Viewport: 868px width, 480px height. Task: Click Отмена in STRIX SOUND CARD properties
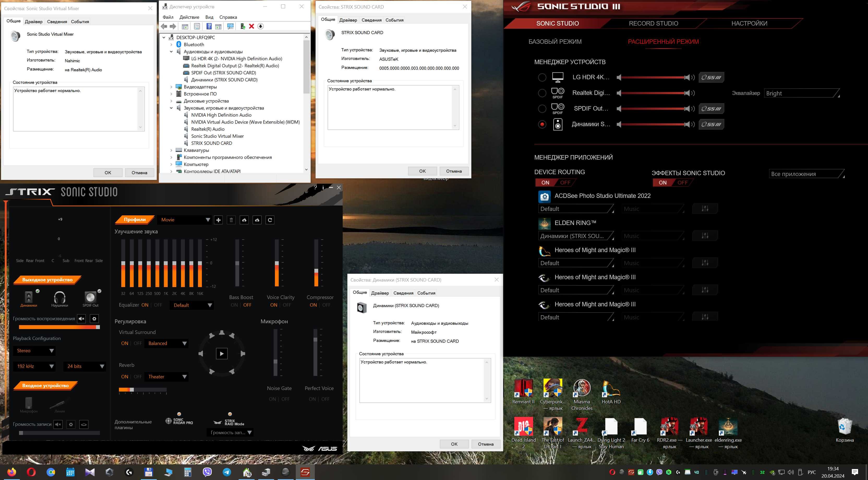tap(454, 171)
